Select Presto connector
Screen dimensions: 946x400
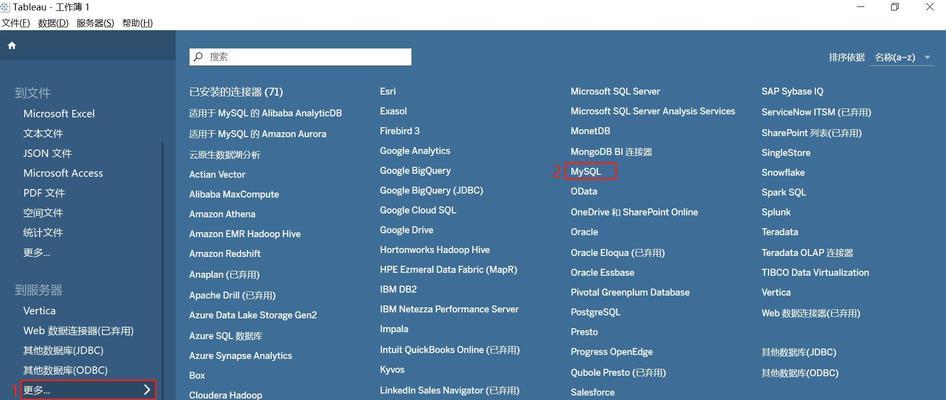click(584, 332)
